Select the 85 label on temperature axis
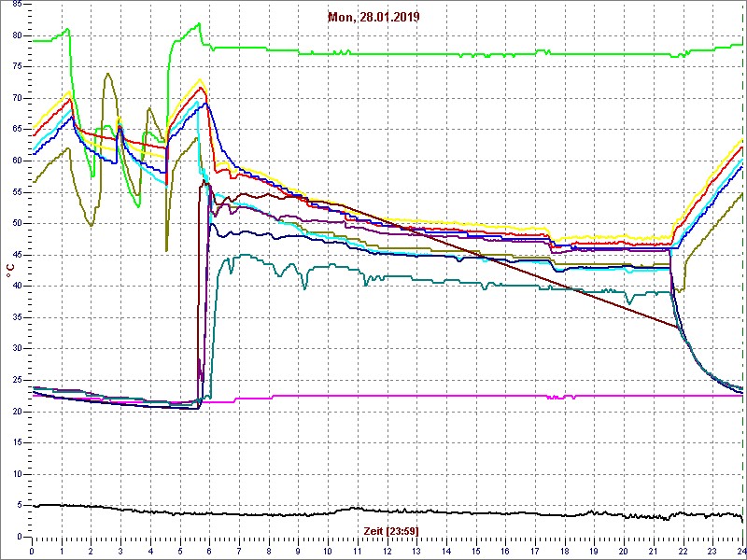Viewport: 747px width, 560px height. [x=16, y=5]
